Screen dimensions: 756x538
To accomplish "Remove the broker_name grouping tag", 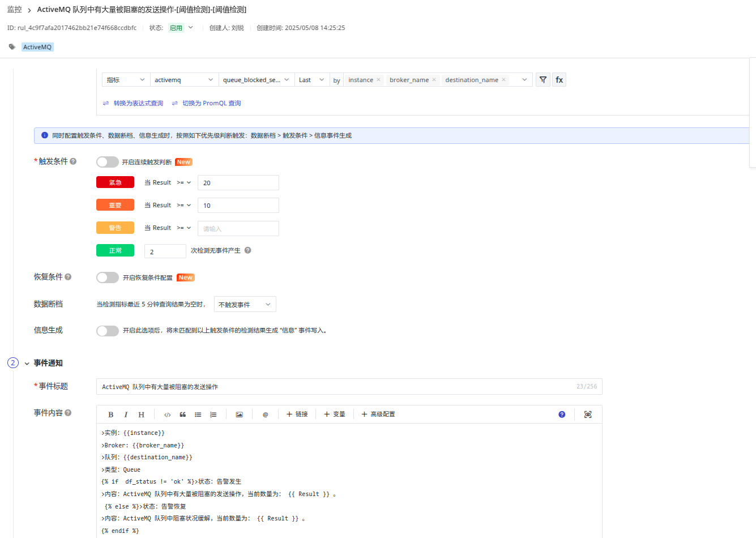I will [x=434, y=80].
